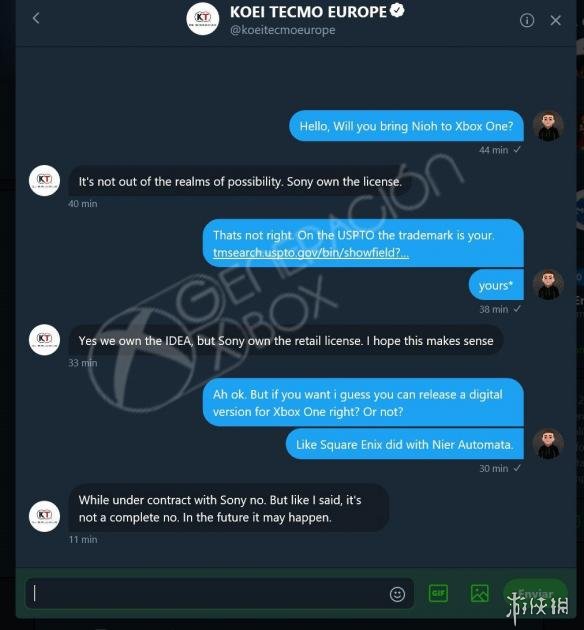The height and width of the screenshot is (630, 584).
Task: Click the 'Yes we own the IDEA' reply
Action: [x=286, y=341]
